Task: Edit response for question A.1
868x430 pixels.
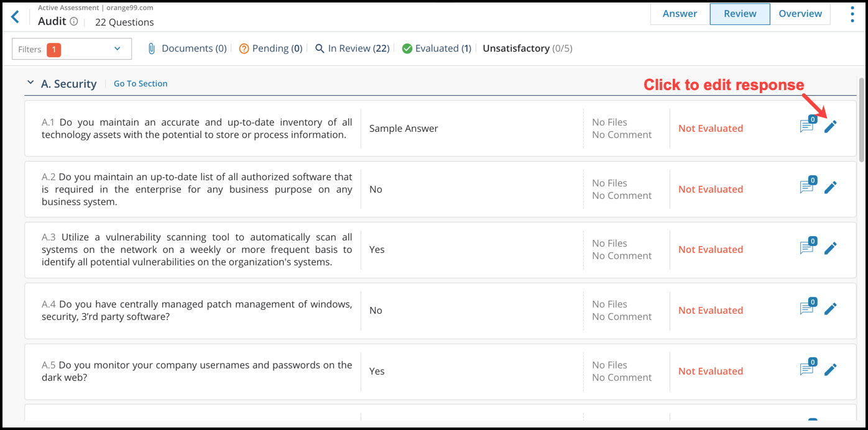Action: tap(831, 127)
